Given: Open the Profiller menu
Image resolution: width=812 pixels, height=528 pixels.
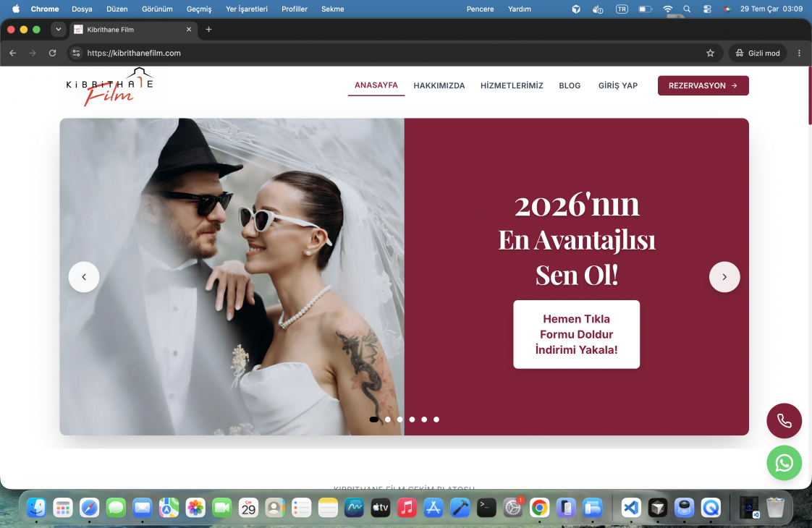Looking at the screenshot, I should pos(294,9).
